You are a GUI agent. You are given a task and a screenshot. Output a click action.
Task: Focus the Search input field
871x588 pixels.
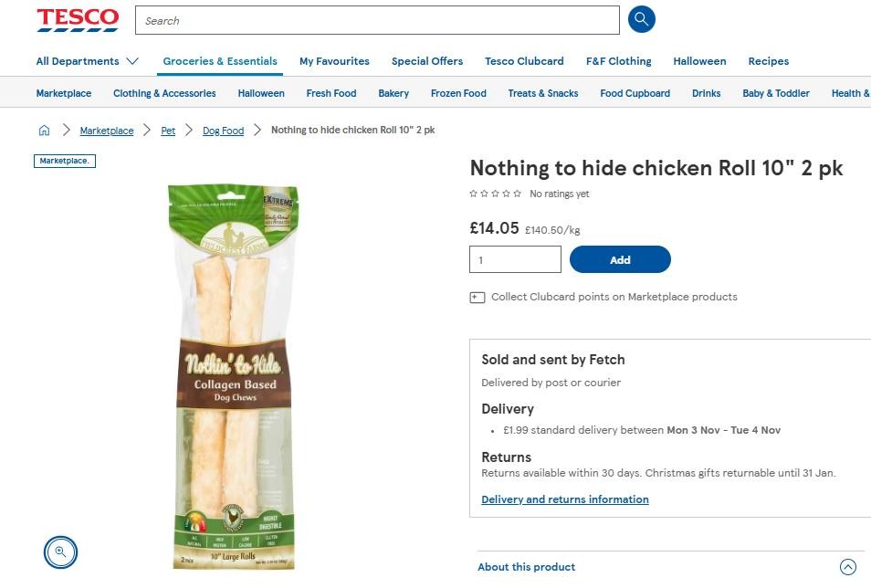click(x=376, y=20)
